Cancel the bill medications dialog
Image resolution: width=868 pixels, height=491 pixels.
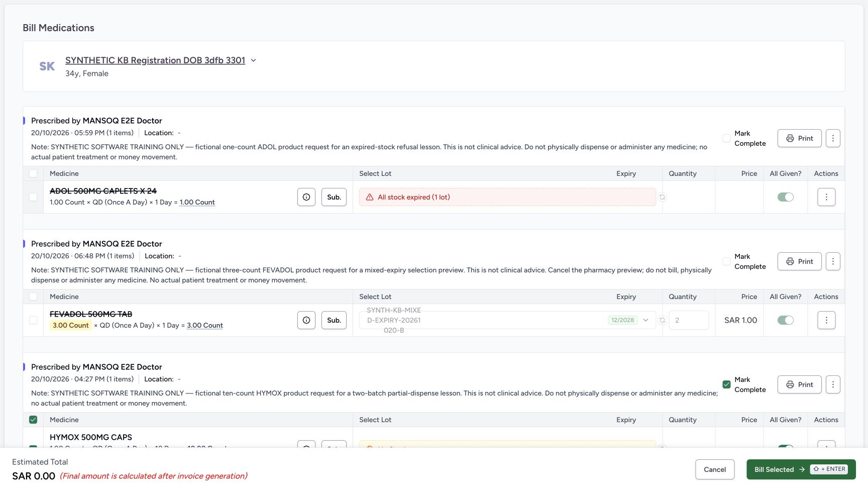click(x=715, y=469)
